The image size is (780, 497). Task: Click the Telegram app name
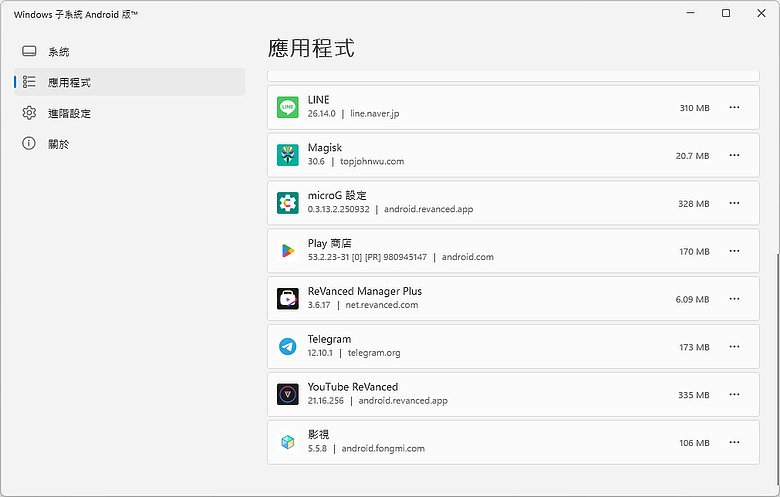[x=329, y=339]
